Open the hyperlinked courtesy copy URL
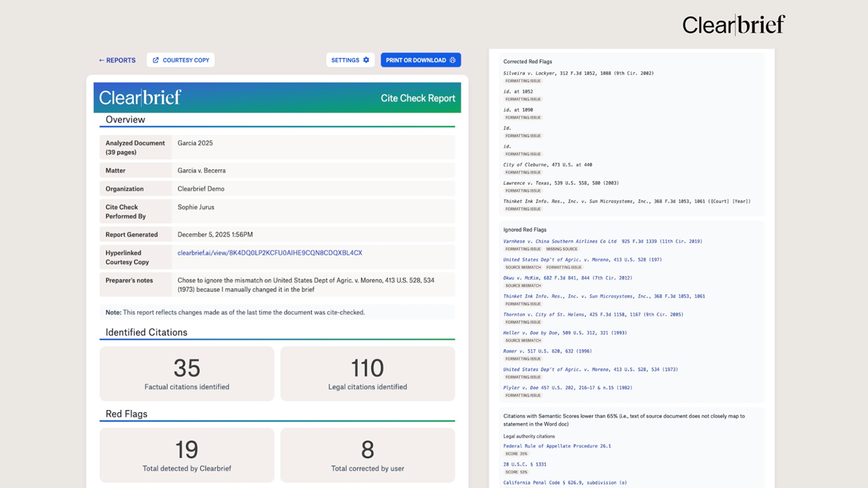The height and width of the screenshot is (488, 868). pyautogui.click(x=269, y=252)
